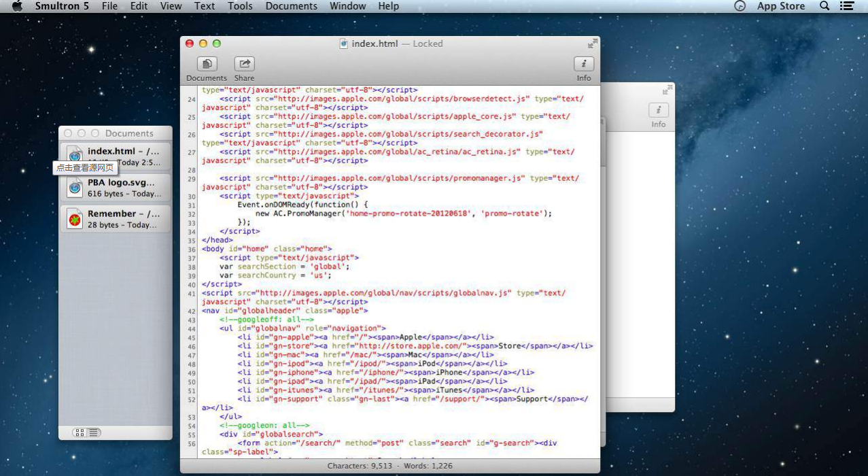Click the 'googleon: all' comment

click(264, 426)
